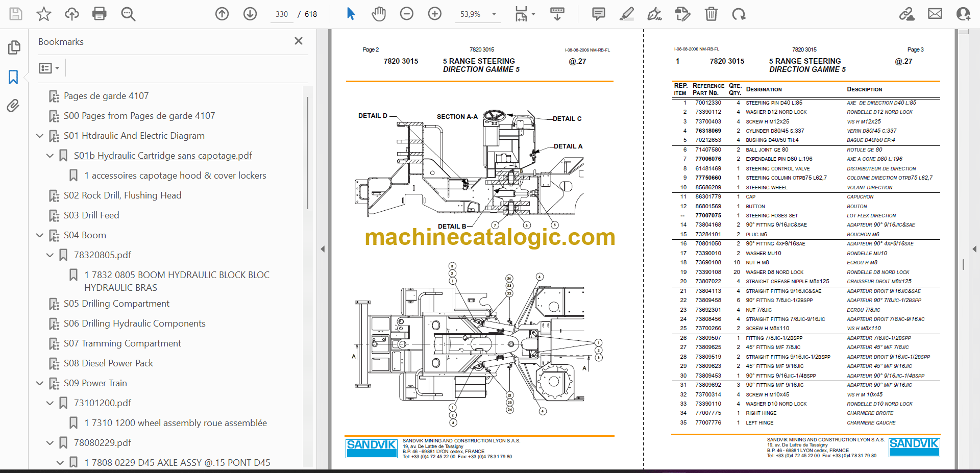Open the attachments paperclip panel

pyautogui.click(x=13, y=106)
